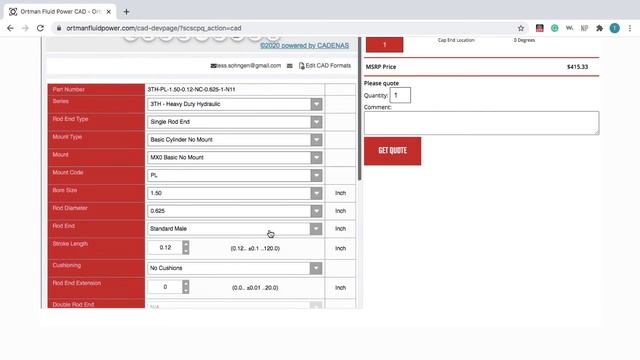Image resolution: width=640 pixels, height=360 pixels.
Task: Select the Ortman Fluid Power CAD tab
Action: pyautogui.click(x=60, y=12)
